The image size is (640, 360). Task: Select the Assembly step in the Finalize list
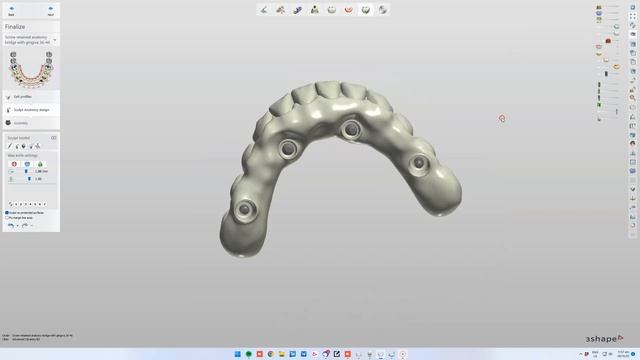pos(31,123)
